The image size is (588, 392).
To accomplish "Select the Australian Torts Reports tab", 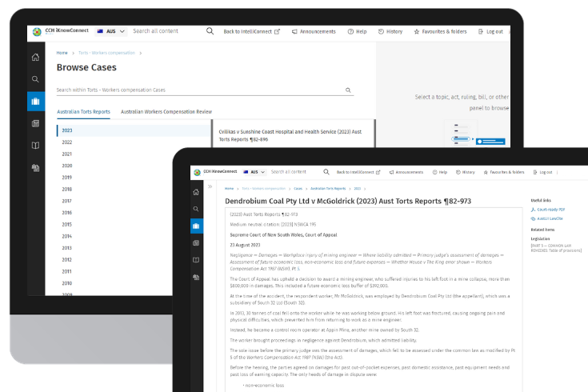I will [83, 112].
